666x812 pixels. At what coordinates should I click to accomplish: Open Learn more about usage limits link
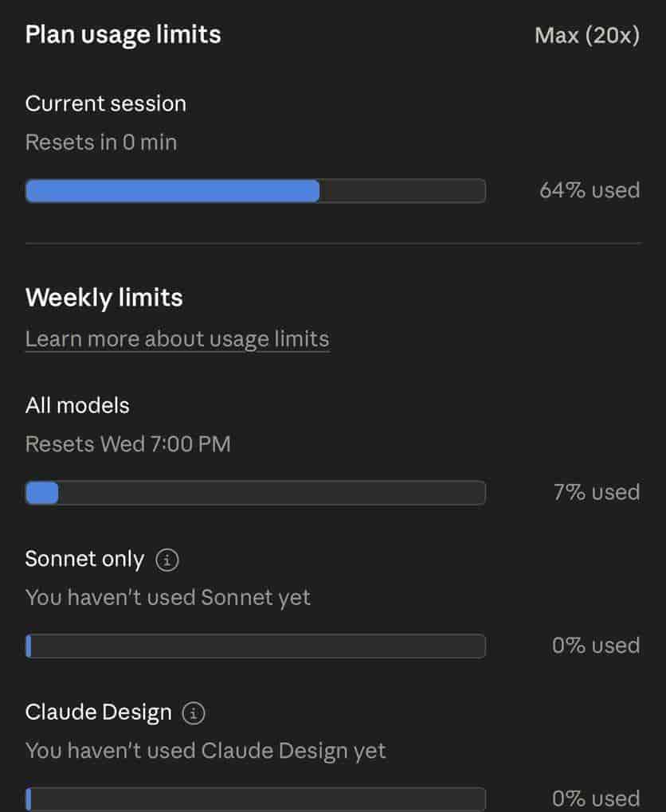(x=177, y=339)
